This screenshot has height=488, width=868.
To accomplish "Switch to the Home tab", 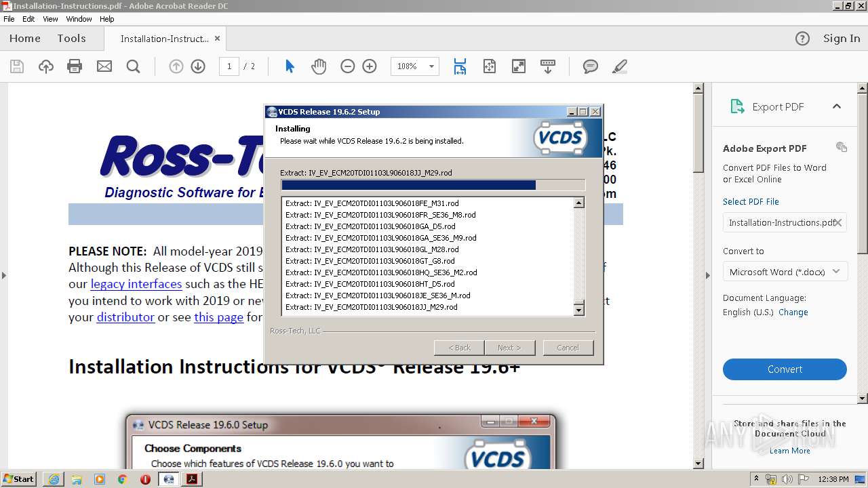I will (x=25, y=39).
